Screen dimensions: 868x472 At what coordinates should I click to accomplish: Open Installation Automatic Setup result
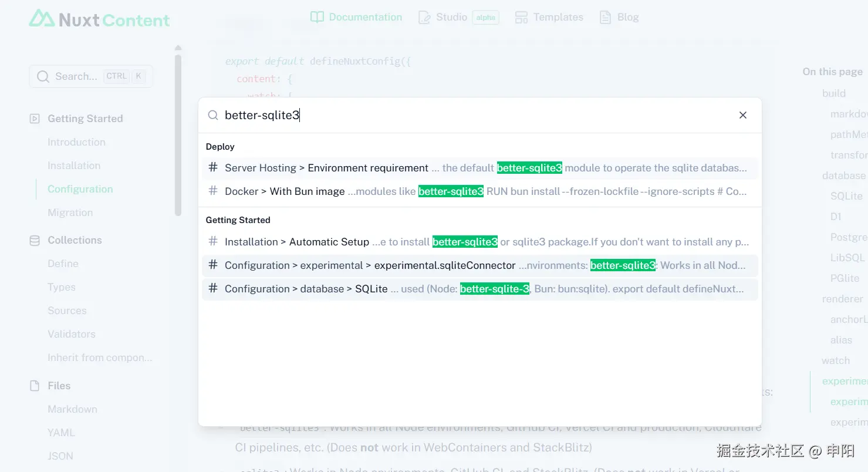(480, 242)
